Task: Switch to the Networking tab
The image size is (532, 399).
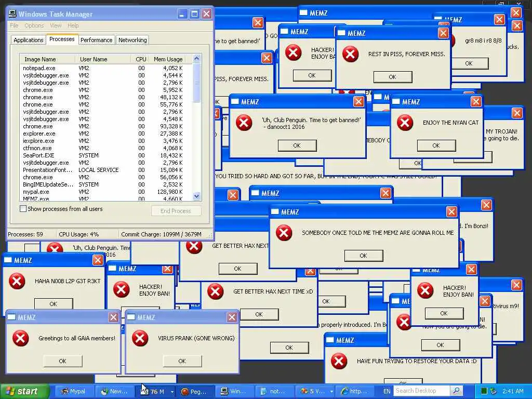Action: click(132, 40)
